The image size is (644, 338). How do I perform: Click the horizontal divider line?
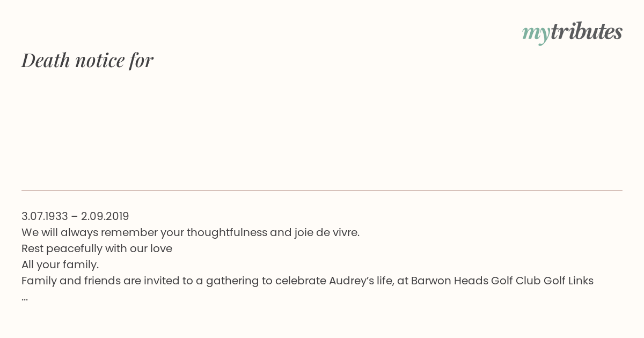(322, 190)
